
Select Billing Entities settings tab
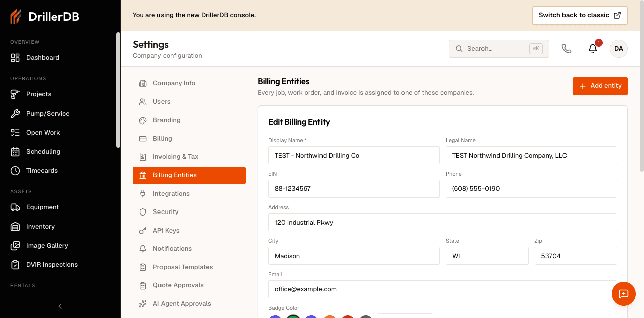tap(189, 175)
